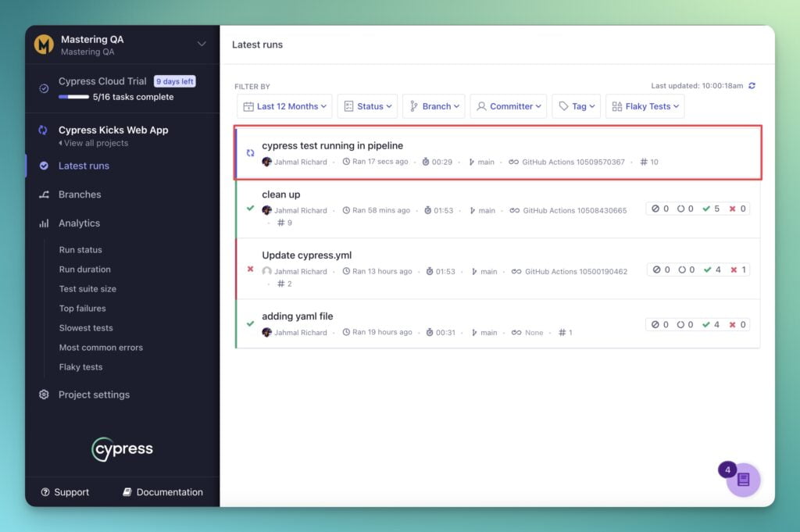Open Test suite size analytics
Screen dimensions: 800x532
point(87,289)
